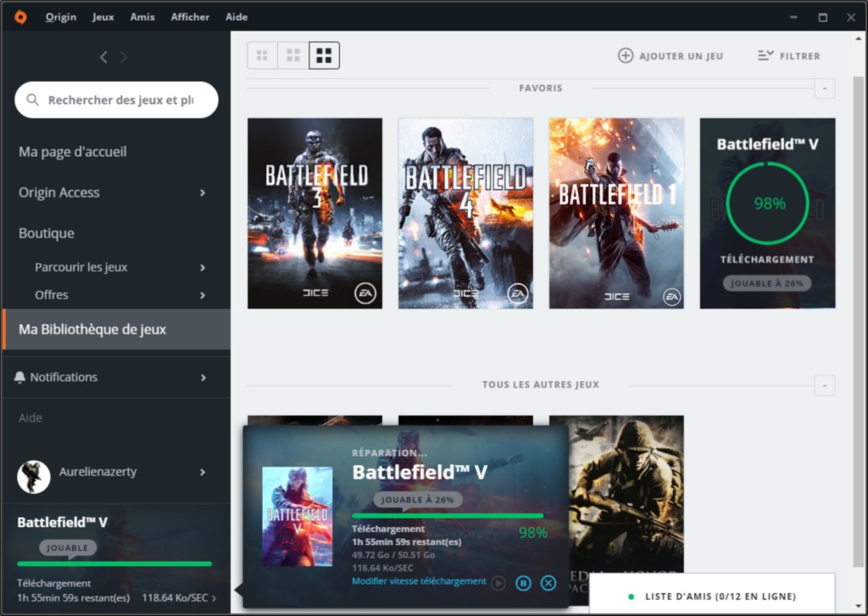Click the Aide link in sidebar
The height and width of the screenshot is (616, 868).
point(31,418)
